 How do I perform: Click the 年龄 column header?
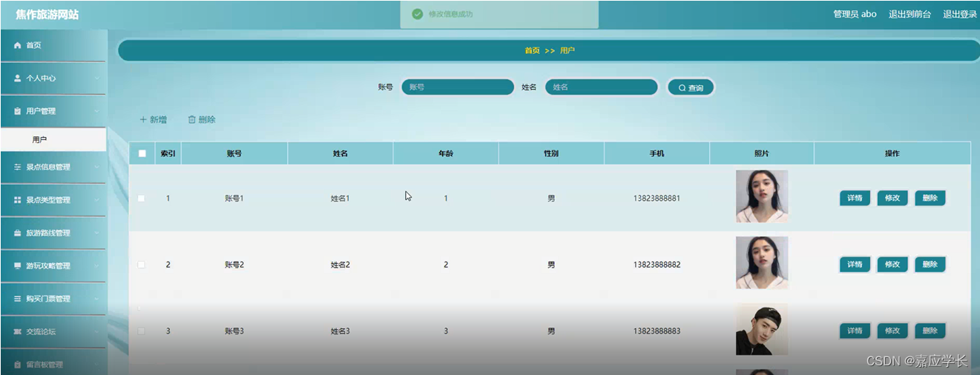(x=446, y=153)
